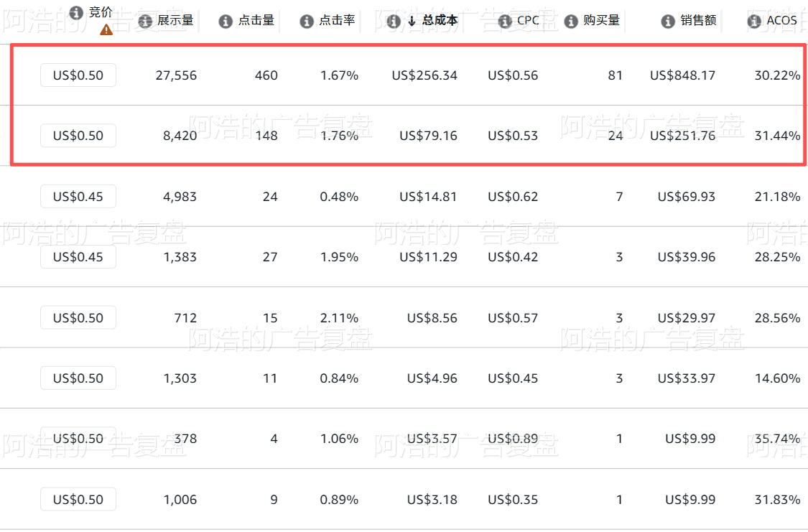Click the info icon beside 竞价 header
This screenshot has width=808, height=532.
pyautogui.click(x=76, y=13)
